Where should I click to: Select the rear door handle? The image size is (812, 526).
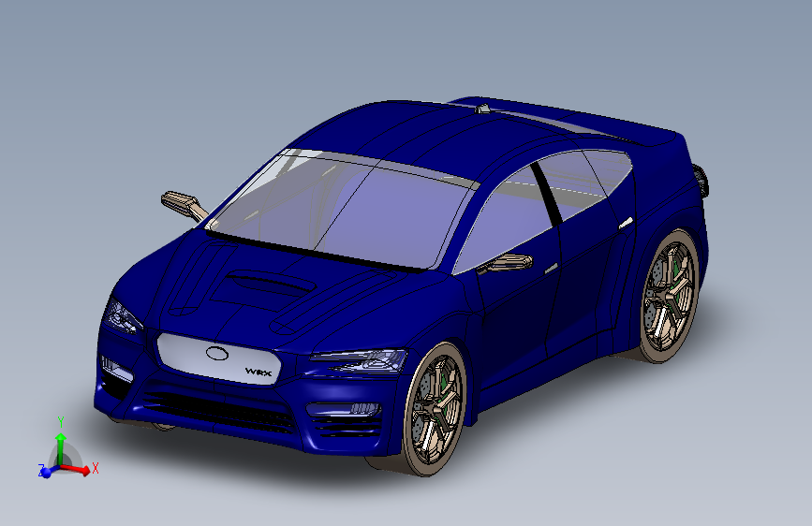(626, 224)
